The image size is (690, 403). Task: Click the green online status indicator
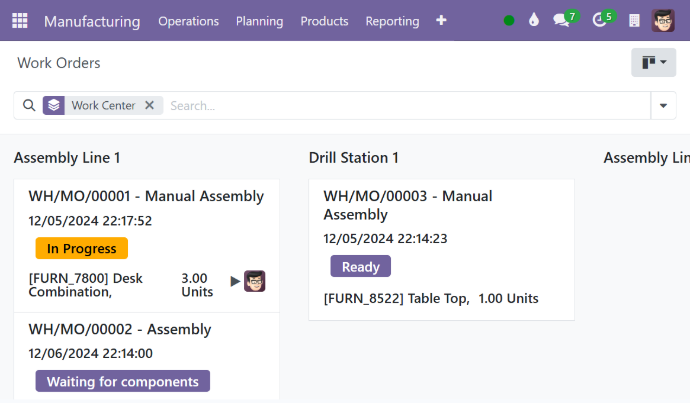point(509,21)
